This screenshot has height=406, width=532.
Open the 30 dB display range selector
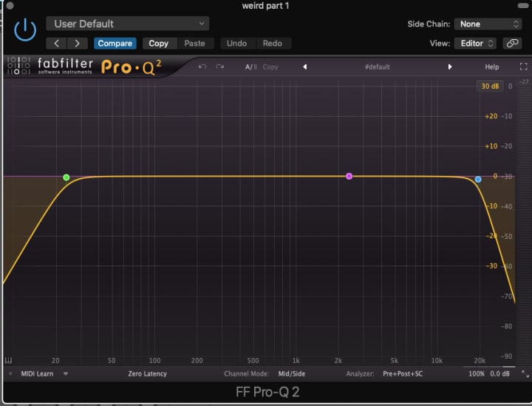tap(490, 87)
